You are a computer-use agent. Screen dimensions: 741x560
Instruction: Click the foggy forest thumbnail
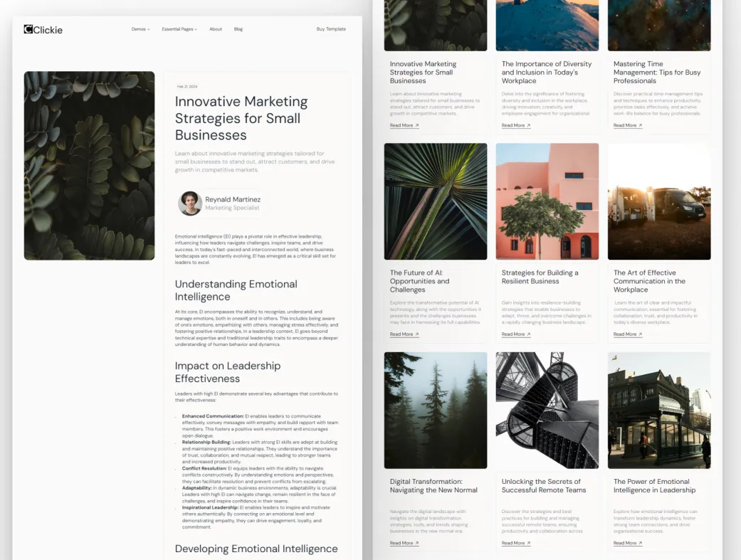[x=436, y=410]
